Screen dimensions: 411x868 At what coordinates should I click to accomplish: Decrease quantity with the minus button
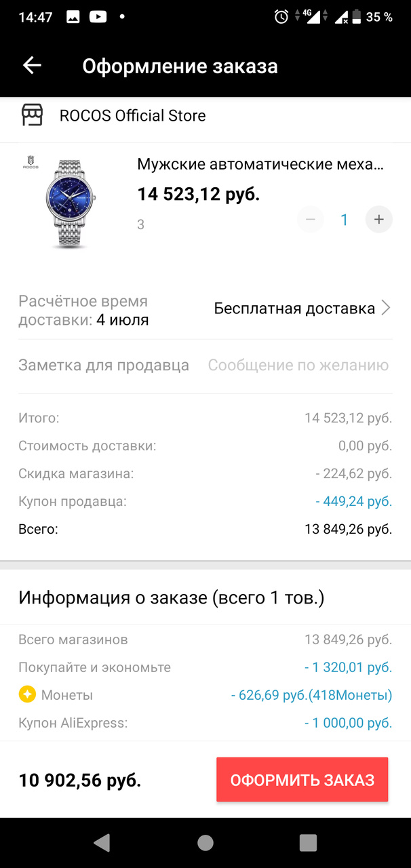311,220
